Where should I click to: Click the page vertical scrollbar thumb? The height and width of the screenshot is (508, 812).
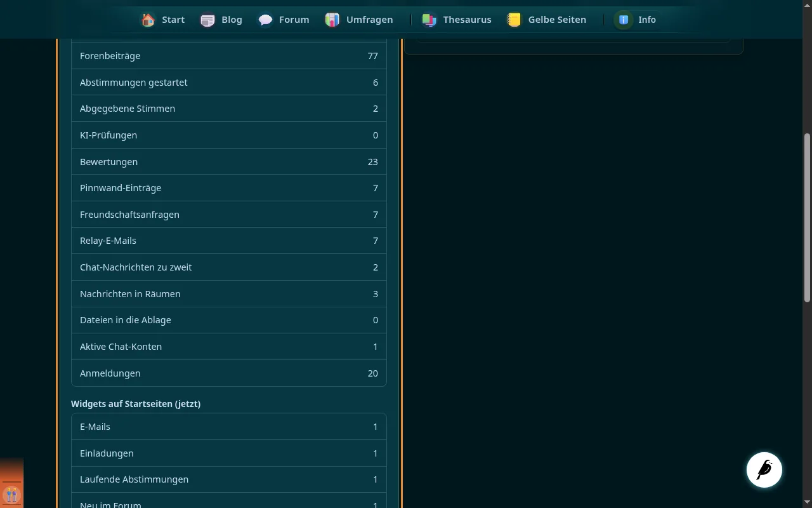[x=807, y=217]
